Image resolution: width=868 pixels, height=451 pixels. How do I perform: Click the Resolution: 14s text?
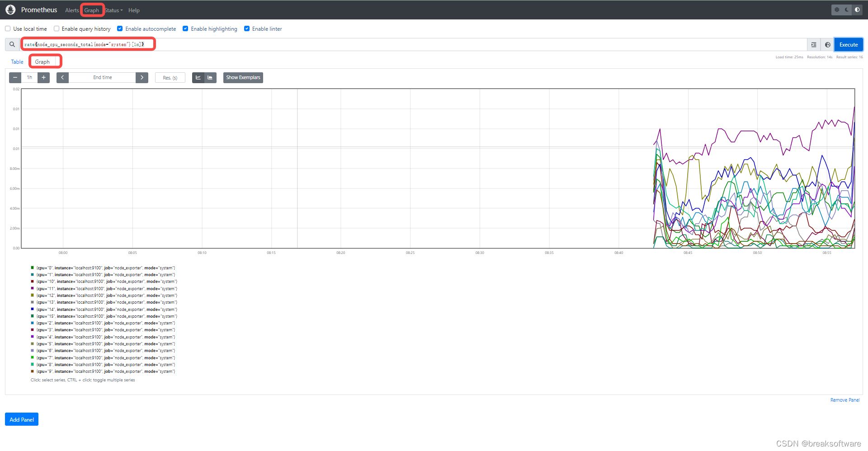tap(820, 57)
